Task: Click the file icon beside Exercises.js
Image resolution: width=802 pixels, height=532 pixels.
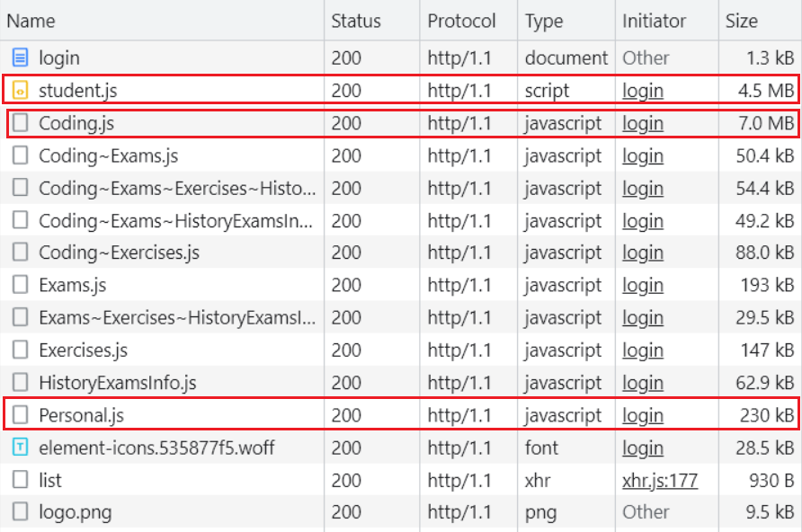Action: (x=20, y=350)
